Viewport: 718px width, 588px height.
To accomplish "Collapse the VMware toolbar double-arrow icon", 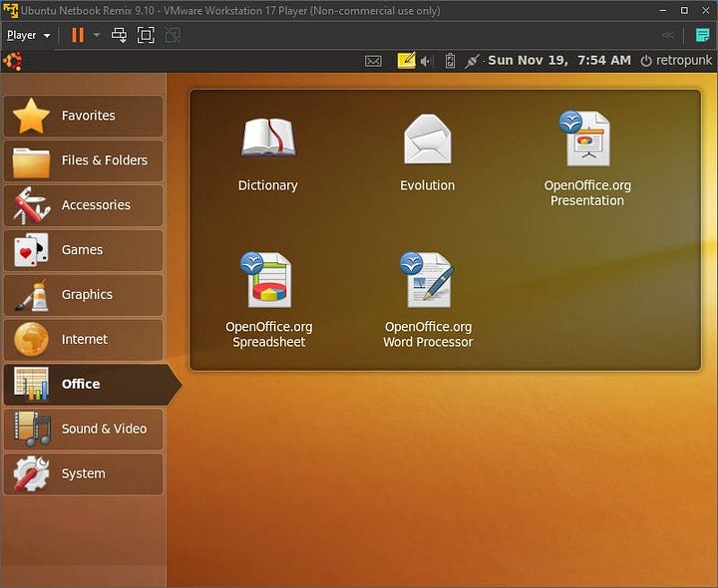I will pyautogui.click(x=667, y=35).
